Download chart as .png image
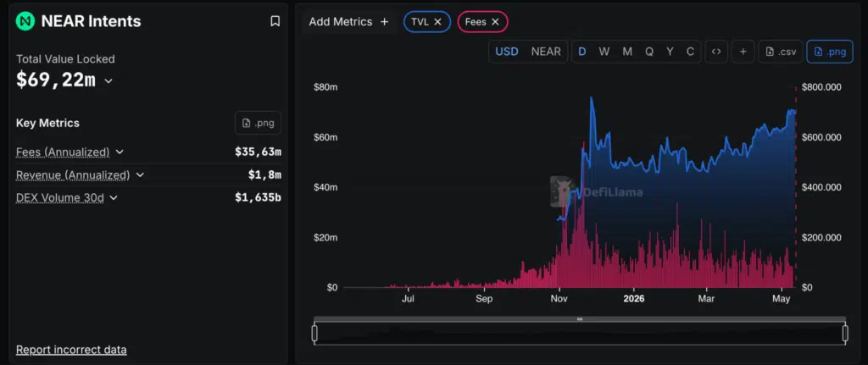Viewport: 868px width, 365px height. pyautogui.click(x=830, y=52)
